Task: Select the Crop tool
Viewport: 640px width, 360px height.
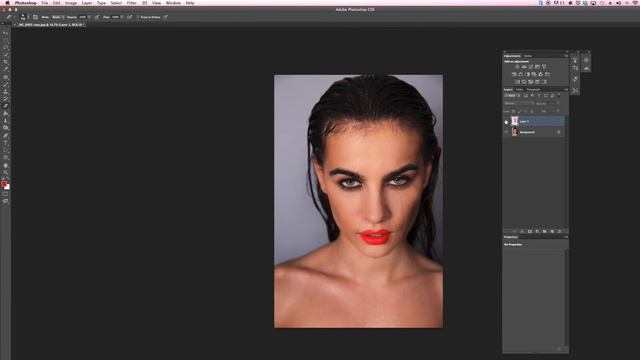Action: [x=6, y=62]
